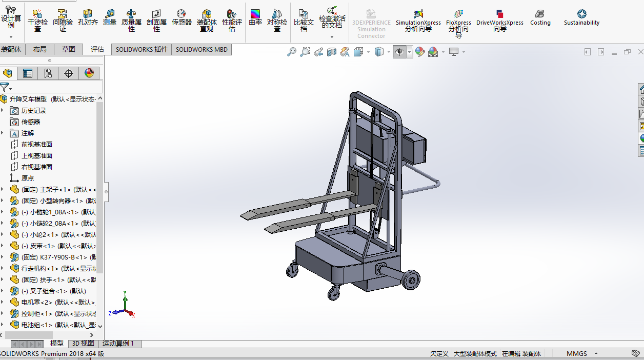Switch to the 3D 视图 bottom tab
This screenshot has width=644, height=360.
(83, 344)
